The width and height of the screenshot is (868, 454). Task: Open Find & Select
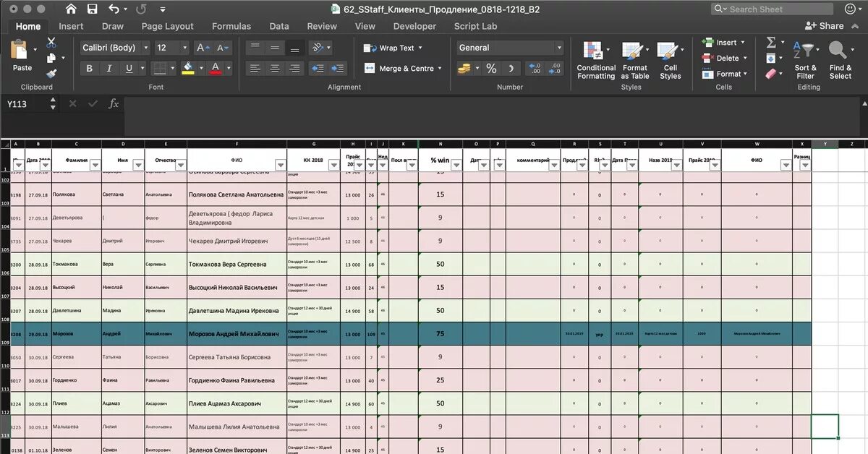pyautogui.click(x=840, y=60)
